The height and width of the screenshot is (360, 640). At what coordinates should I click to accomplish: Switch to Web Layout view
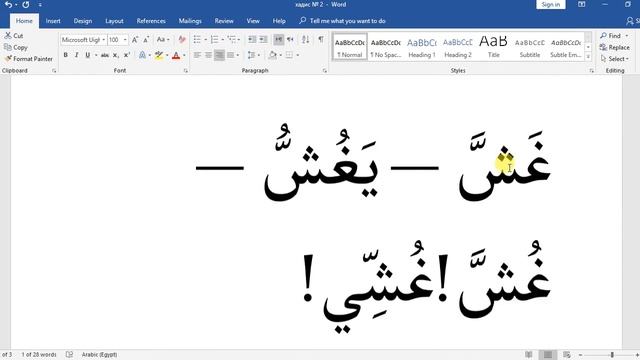tap(567, 354)
